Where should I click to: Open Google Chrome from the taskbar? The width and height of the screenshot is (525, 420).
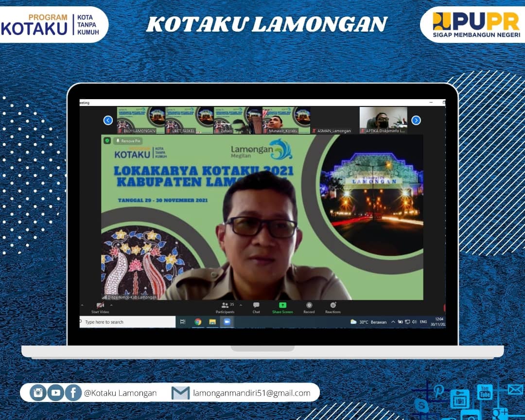[x=198, y=322]
